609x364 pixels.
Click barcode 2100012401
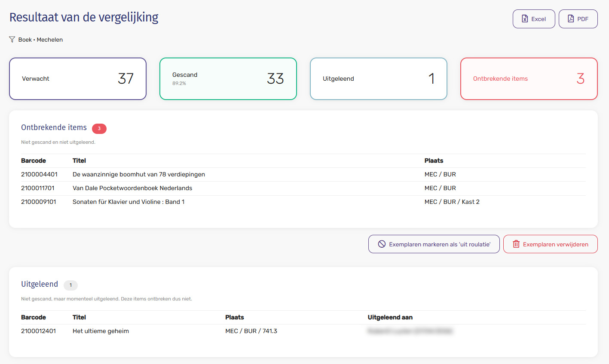tap(39, 331)
